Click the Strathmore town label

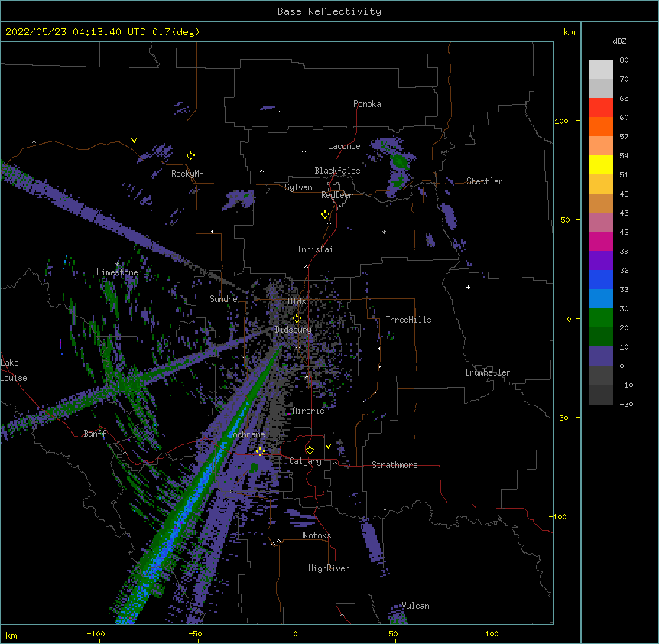click(x=394, y=465)
